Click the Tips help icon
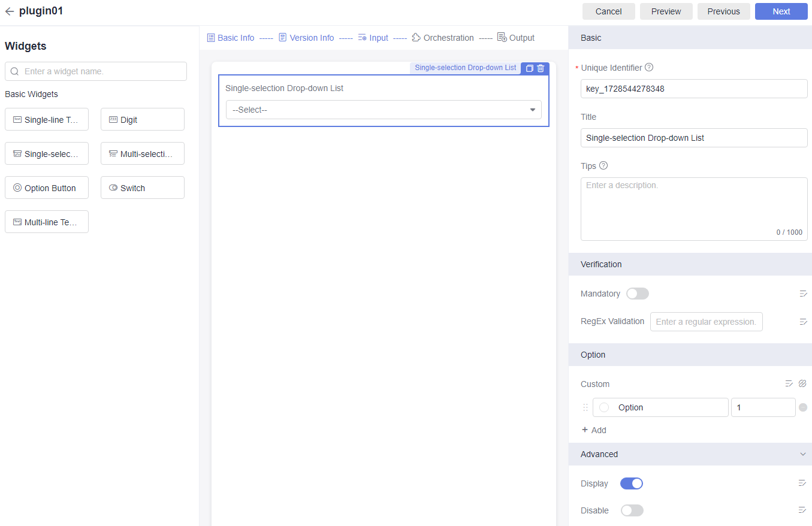 tap(603, 165)
